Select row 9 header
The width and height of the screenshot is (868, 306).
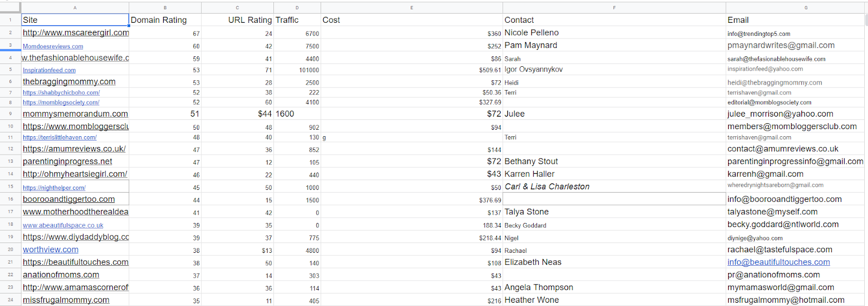10,114
